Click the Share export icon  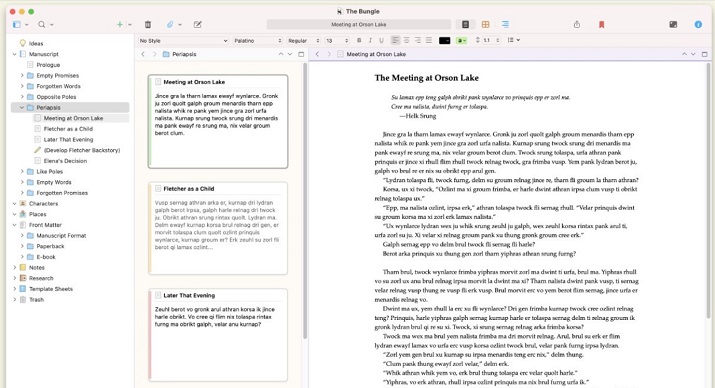(x=577, y=25)
